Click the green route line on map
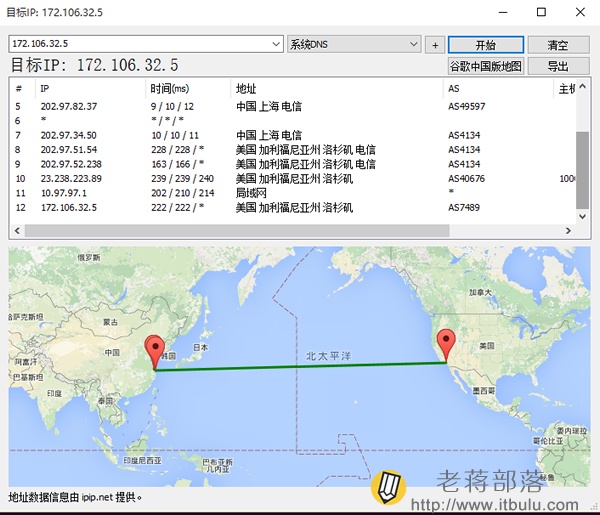Image resolution: width=600 pixels, height=515 pixels. click(x=300, y=367)
